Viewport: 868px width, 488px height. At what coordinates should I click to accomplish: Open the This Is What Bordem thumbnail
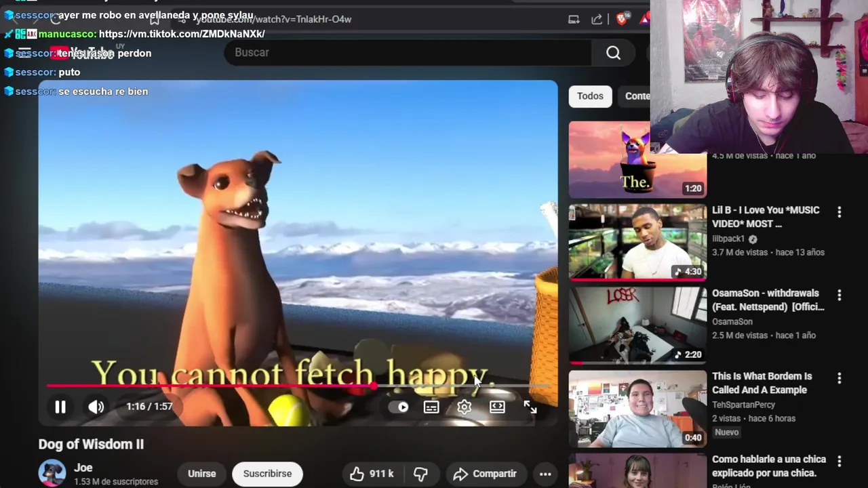point(637,409)
